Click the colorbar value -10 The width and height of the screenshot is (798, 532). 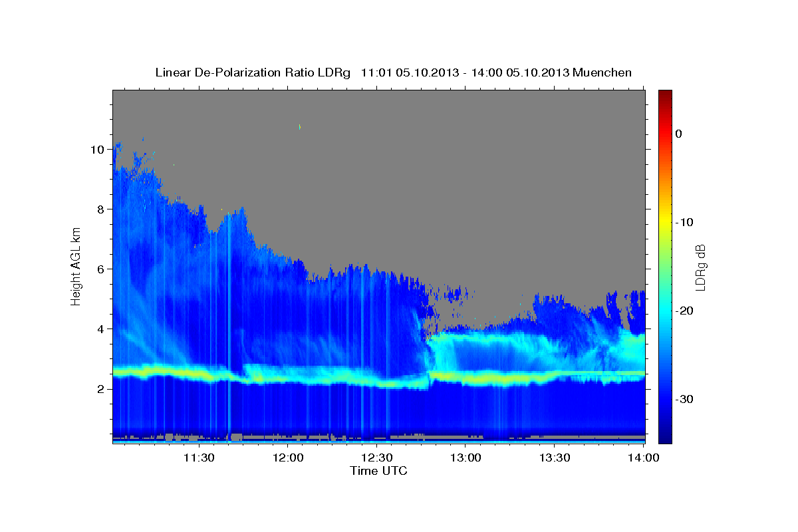[x=684, y=222]
